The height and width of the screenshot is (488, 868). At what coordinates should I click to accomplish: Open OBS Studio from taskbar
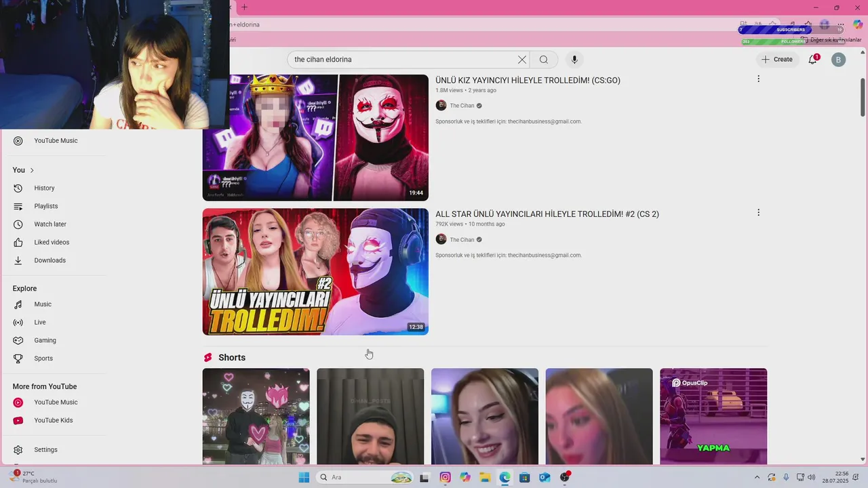click(x=564, y=477)
